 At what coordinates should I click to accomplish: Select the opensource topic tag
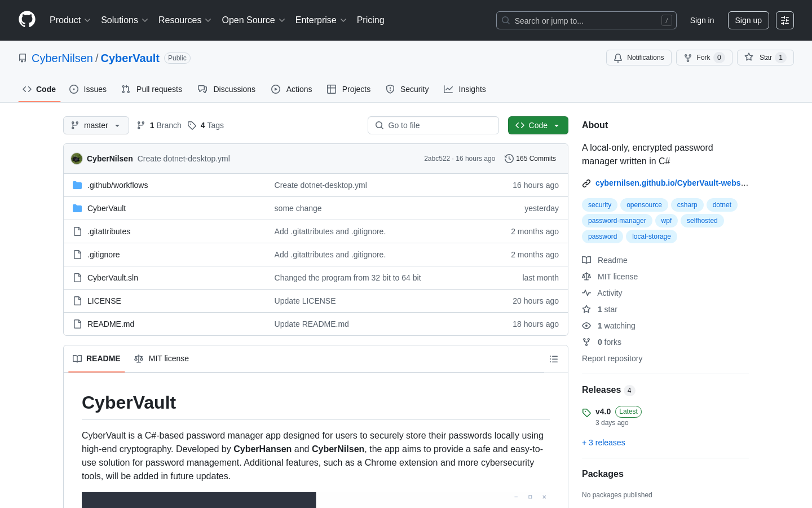pyautogui.click(x=644, y=205)
